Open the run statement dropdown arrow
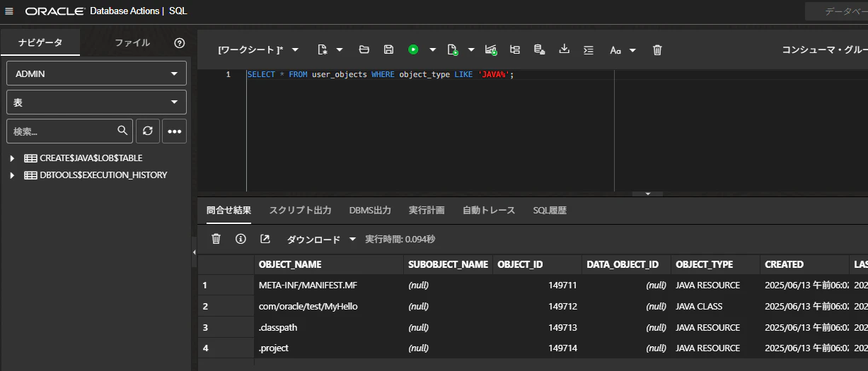The height and width of the screenshot is (371, 868). (432, 49)
